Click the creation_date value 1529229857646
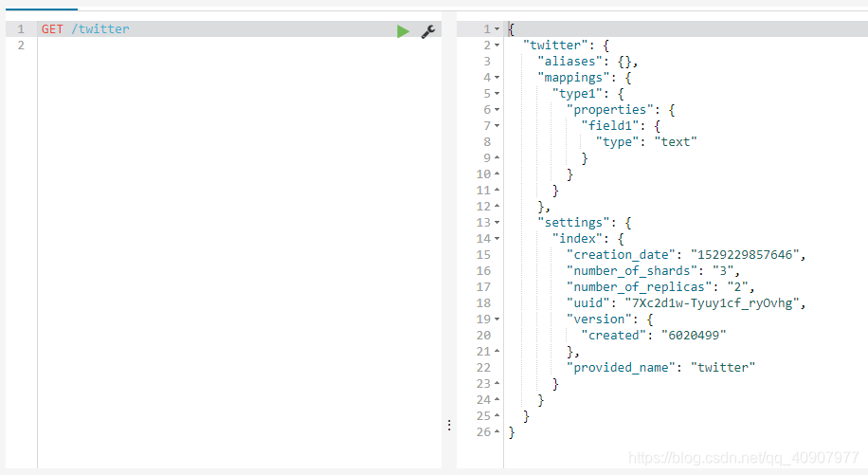This screenshot has width=868, height=475. (745, 255)
